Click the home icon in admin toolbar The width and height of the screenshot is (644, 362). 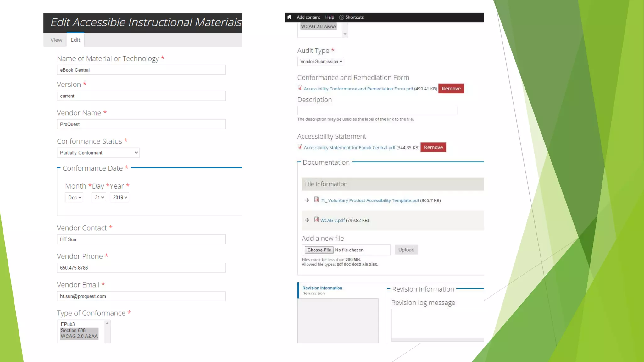point(289,17)
